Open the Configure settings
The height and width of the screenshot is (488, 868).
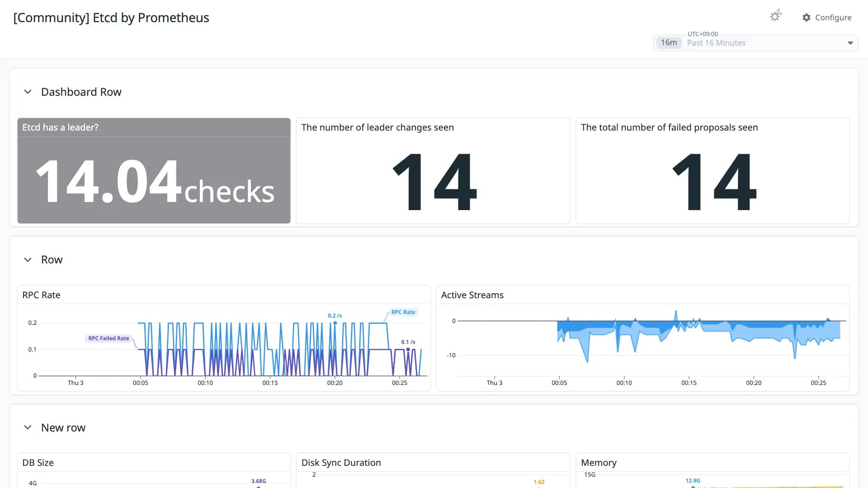[827, 18]
